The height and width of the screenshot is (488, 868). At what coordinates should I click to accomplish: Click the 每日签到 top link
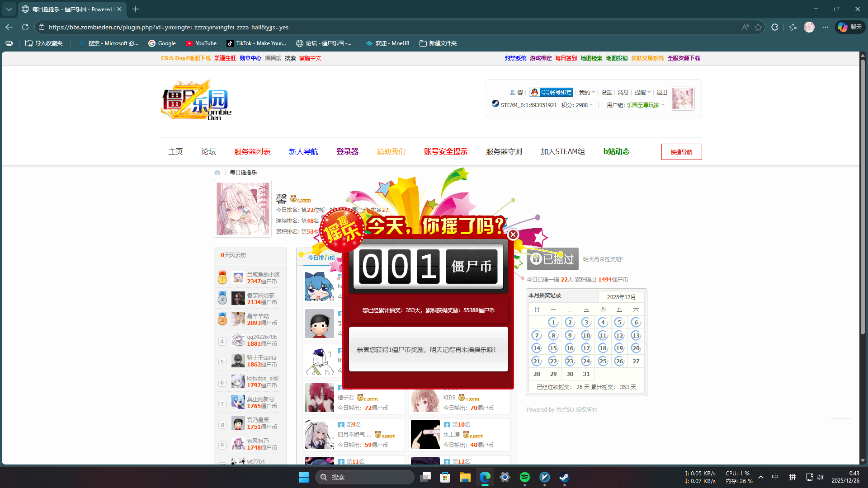566,58
